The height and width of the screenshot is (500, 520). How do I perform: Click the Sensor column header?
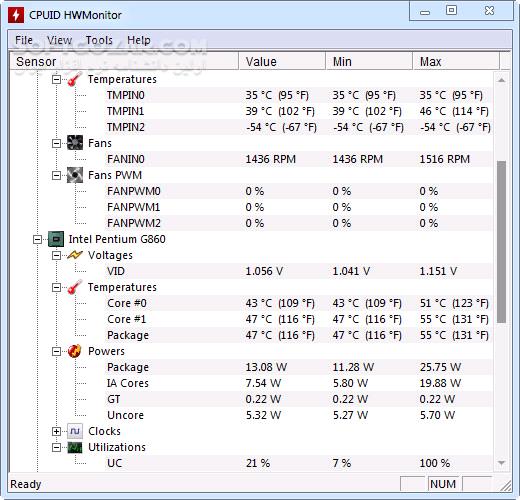124,62
